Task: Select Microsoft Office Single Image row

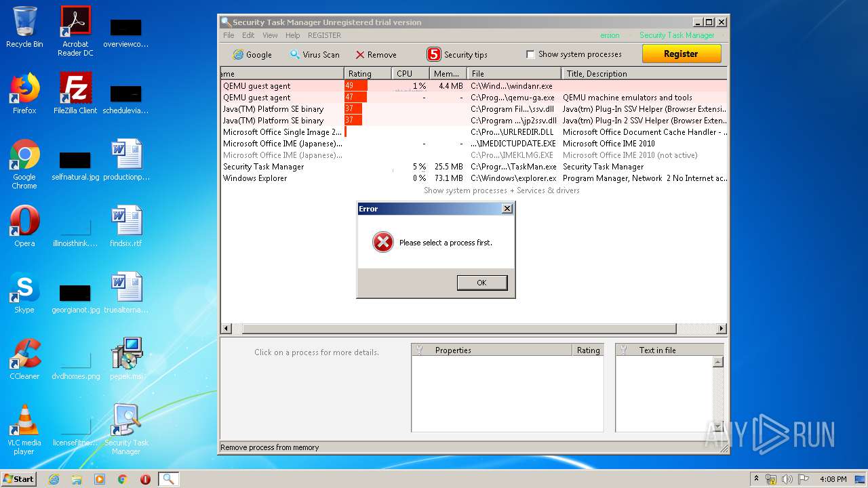Action: click(x=474, y=132)
